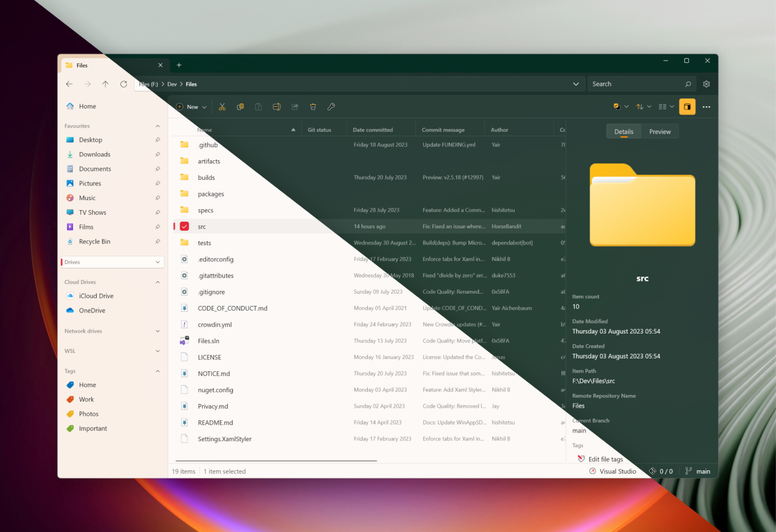The image size is (776, 532).
Task: Click inside the Search field
Action: point(633,84)
